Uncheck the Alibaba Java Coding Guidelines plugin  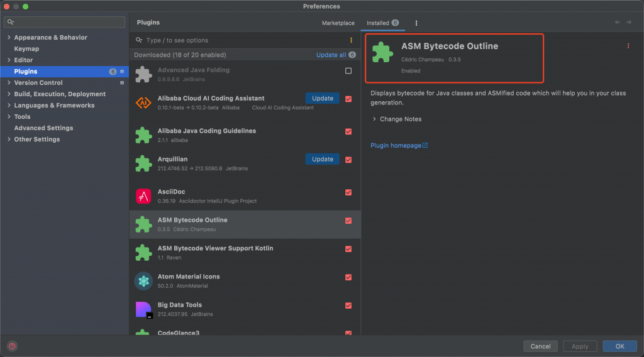click(348, 131)
